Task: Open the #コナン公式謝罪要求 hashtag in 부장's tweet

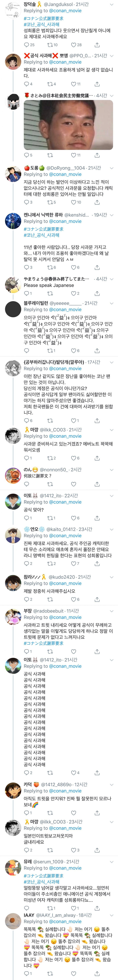Action: tap(44, 643)
